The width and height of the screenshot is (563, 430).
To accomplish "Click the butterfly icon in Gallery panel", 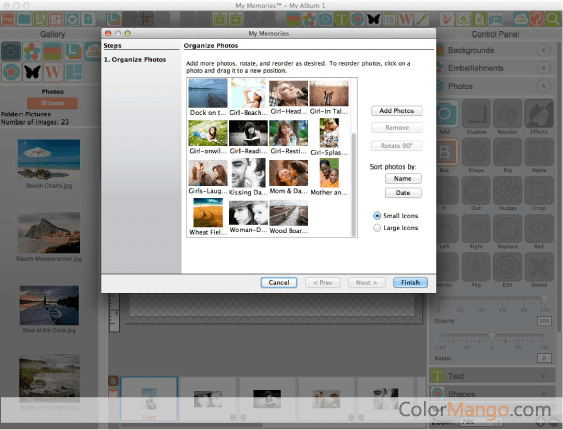I will coord(32,72).
